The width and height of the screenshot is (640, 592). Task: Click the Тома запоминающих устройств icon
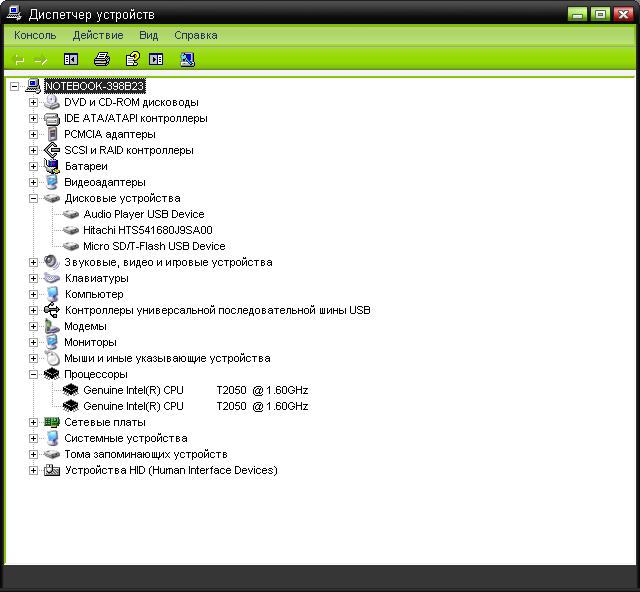52,454
